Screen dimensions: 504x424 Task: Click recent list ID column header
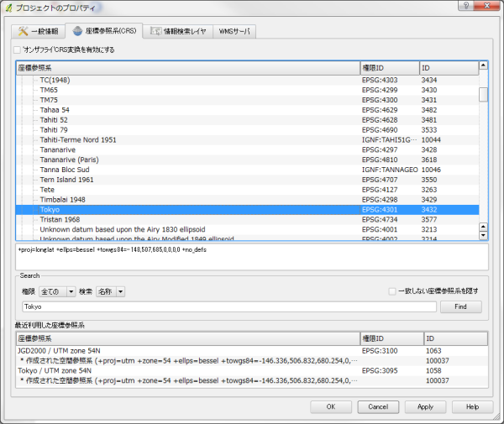(456, 338)
